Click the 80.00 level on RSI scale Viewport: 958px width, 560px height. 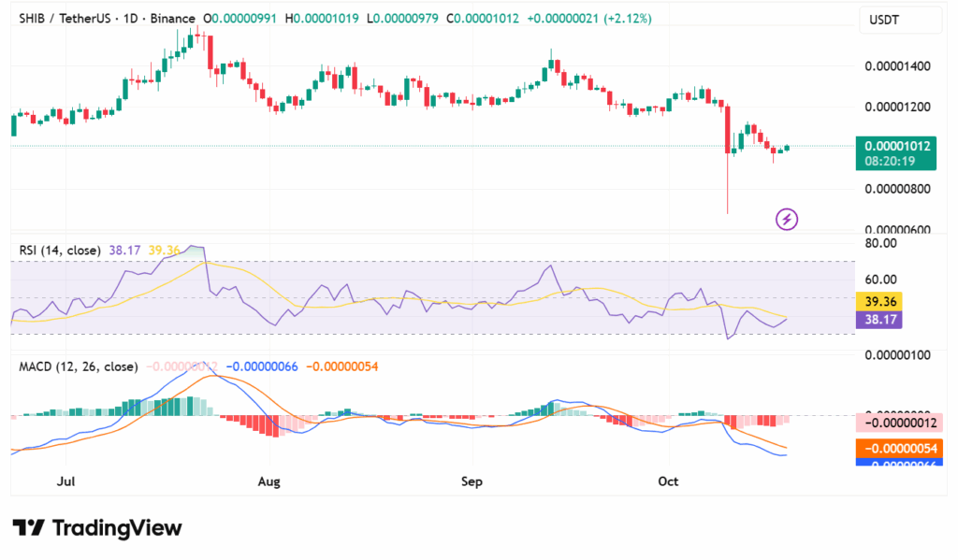click(882, 243)
